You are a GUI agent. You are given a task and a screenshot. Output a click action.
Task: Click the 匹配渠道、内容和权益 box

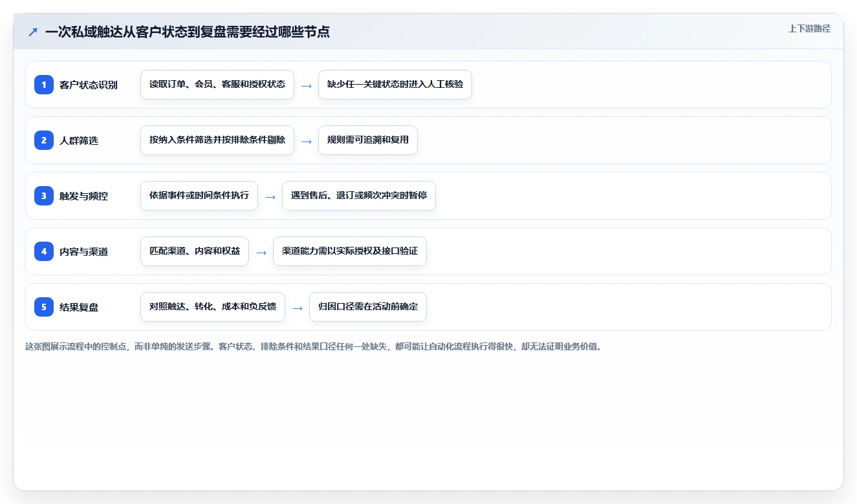pos(195,251)
